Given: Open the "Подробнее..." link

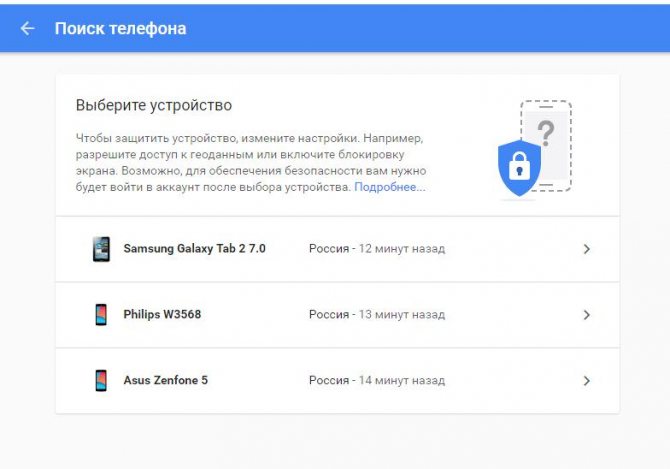Looking at the screenshot, I should [389, 187].
